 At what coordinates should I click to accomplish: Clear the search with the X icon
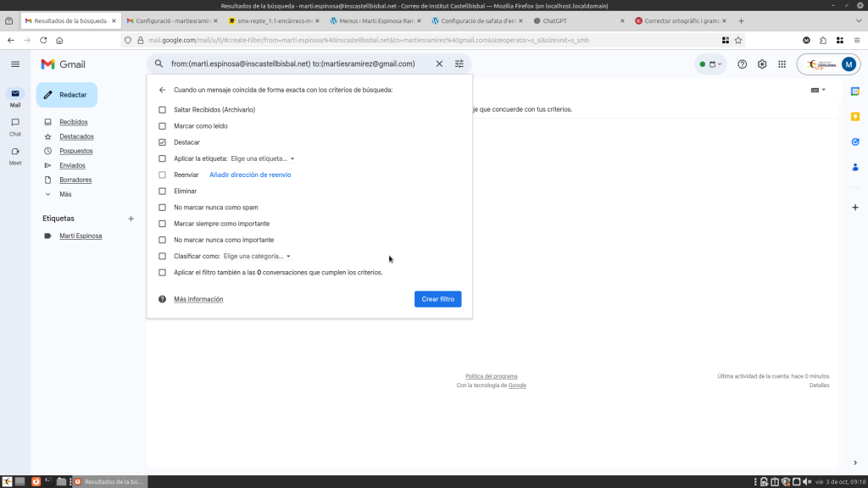pyautogui.click(x=439, y=64)
